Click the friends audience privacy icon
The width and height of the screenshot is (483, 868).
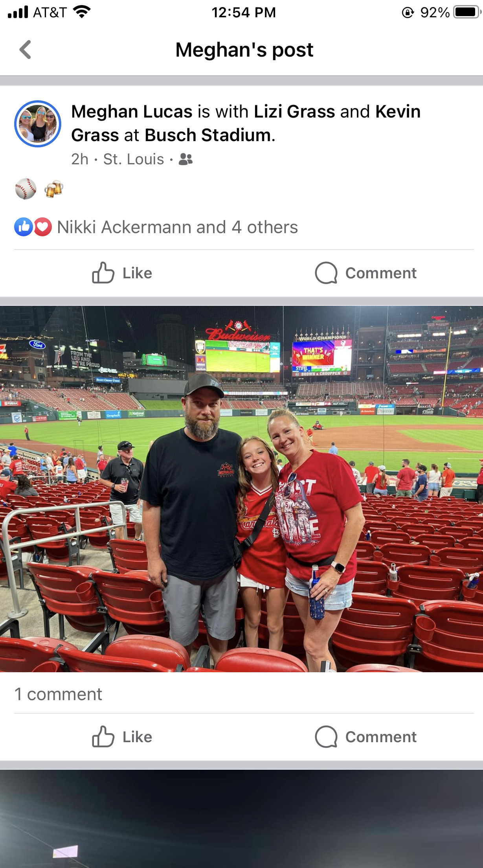point(185,159)
